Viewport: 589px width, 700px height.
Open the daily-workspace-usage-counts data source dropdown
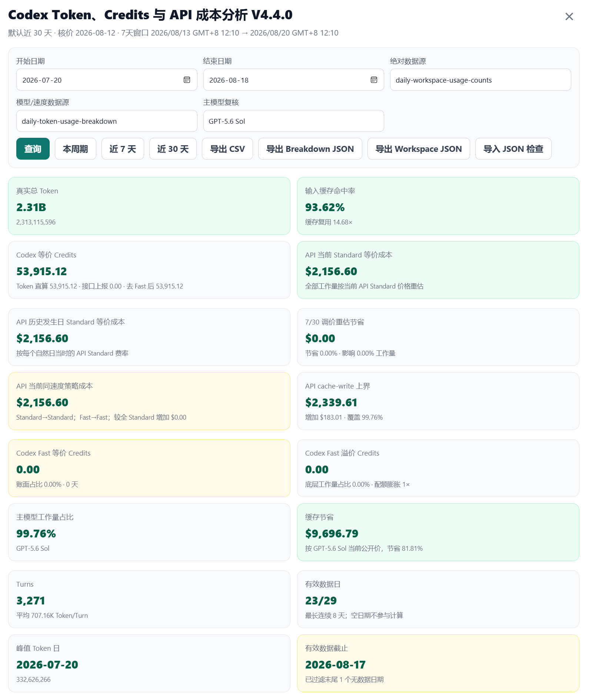coord(480,80)
